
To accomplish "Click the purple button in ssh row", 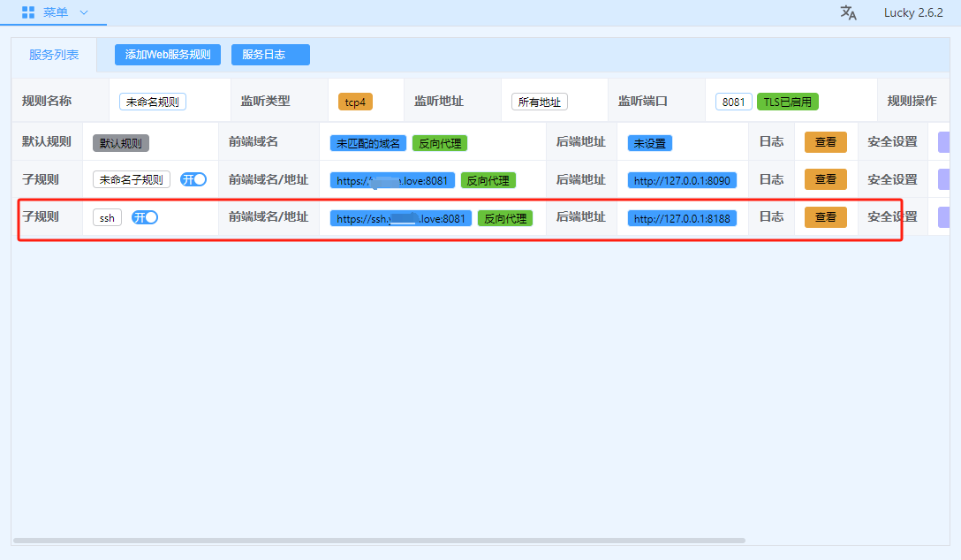I will (x=944, y=217).
